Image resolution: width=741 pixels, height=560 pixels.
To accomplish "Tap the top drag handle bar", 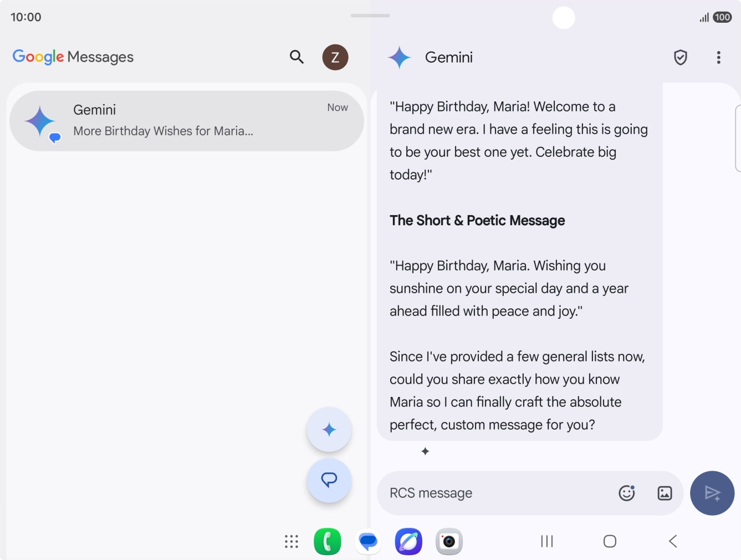I will 370,16.
